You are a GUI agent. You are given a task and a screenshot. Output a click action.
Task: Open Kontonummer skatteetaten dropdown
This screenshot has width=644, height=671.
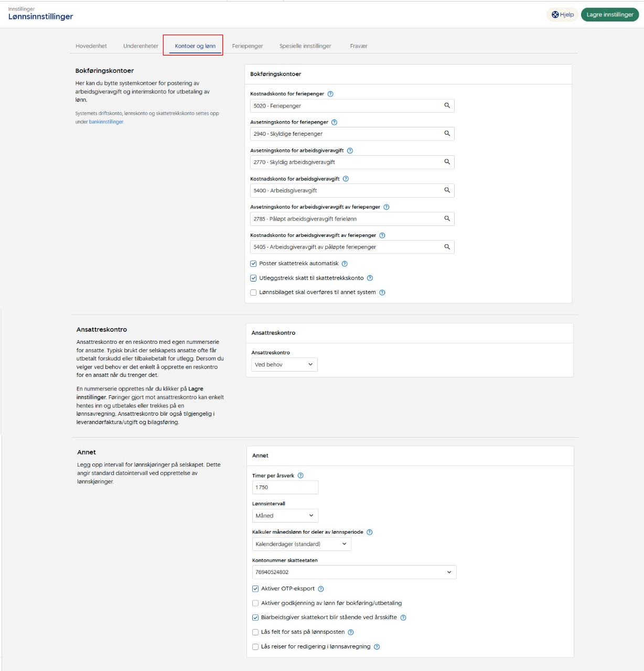[x=354, y=572]
